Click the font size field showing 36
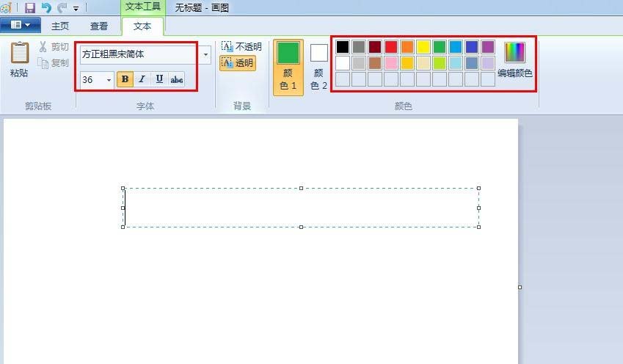623x364 pixels. coord(92,80)
